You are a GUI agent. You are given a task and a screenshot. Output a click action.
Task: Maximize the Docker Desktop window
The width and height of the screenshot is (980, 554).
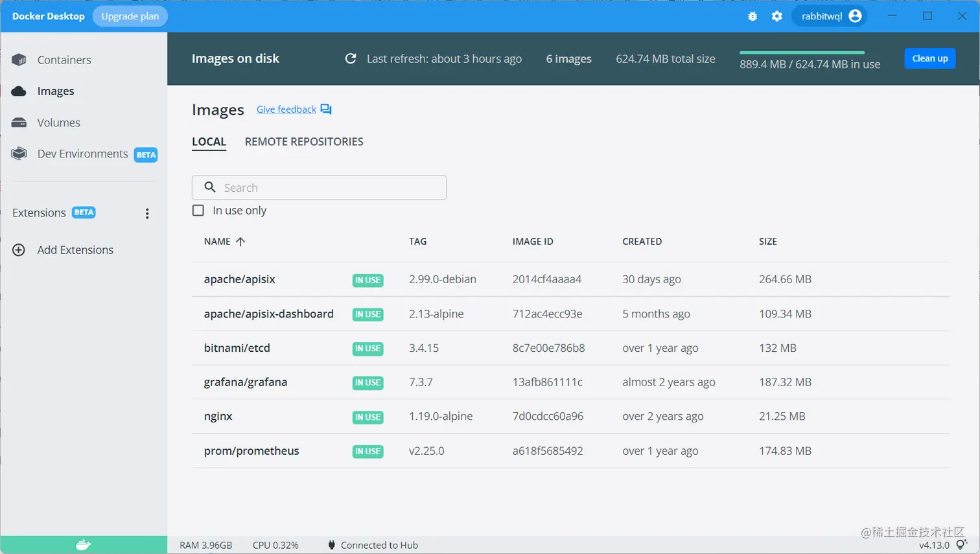pos(927,16)
